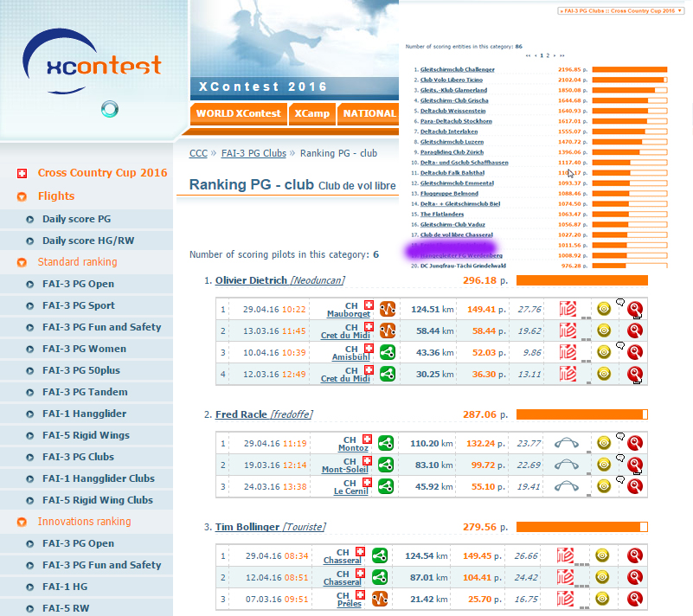Click Niviuk glider logo in Mauborget row
693x616 pixels.
click(x=568, y=309)
